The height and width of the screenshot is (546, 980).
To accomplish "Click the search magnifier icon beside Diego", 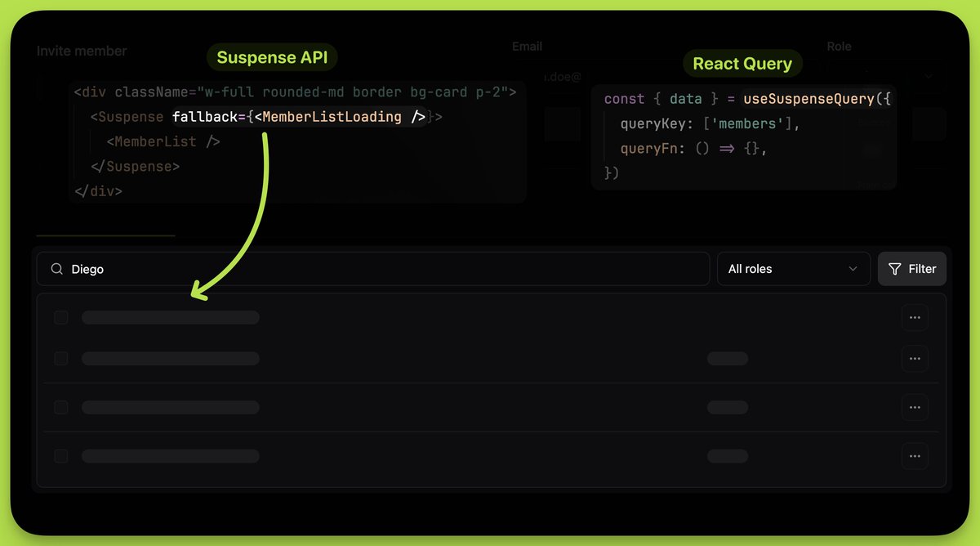I will (x=56, y=269).
